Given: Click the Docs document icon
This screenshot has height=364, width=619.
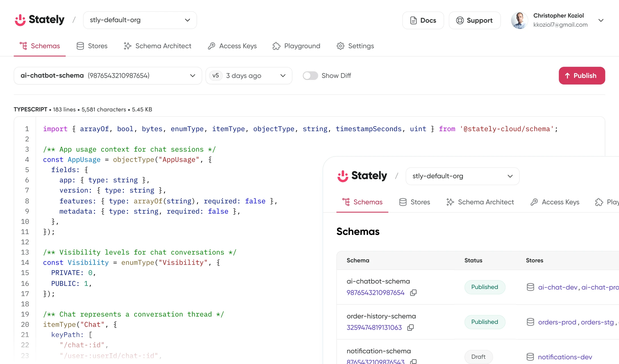Looking at the screenshot, I should 413,20.
